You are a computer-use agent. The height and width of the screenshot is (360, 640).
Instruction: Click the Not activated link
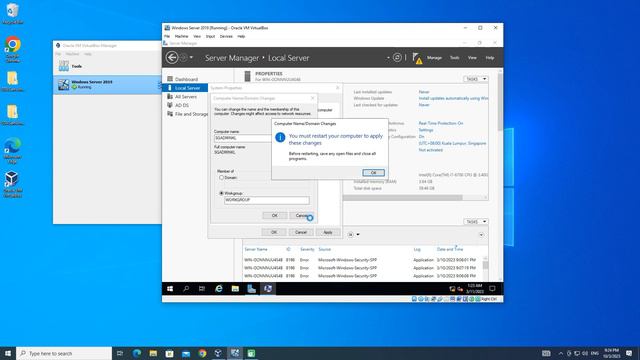[431, 150]
